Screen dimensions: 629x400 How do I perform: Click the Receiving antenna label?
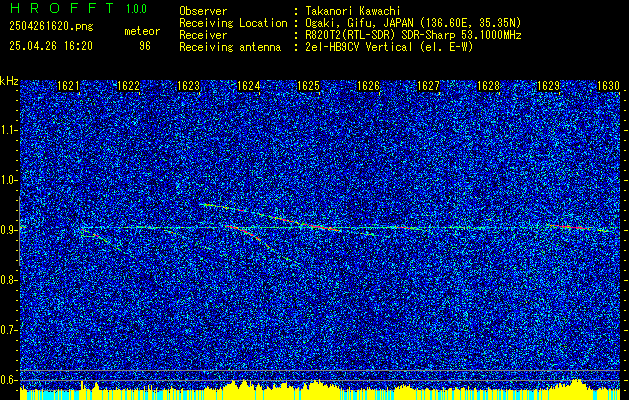(230, 47)
